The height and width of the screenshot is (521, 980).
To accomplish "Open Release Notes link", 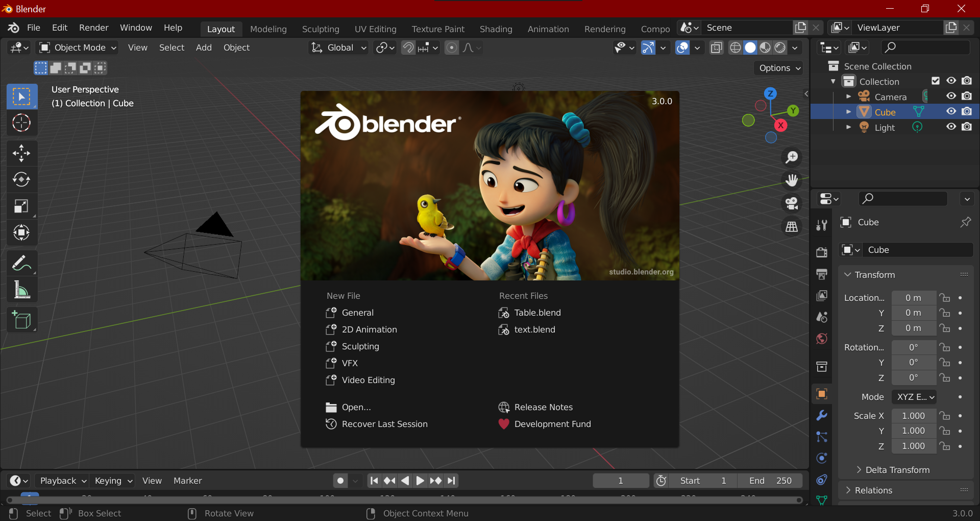I will point(535,407).
